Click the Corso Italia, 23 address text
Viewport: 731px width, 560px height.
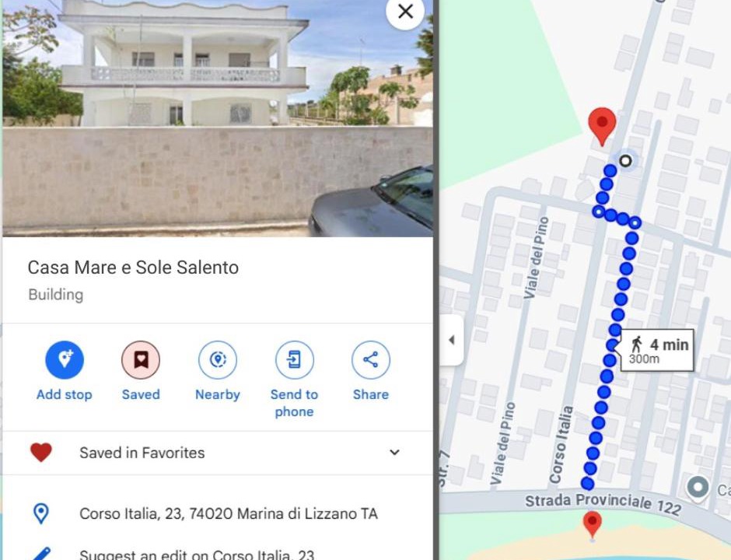pyautogui.click(x=229, y=513)
